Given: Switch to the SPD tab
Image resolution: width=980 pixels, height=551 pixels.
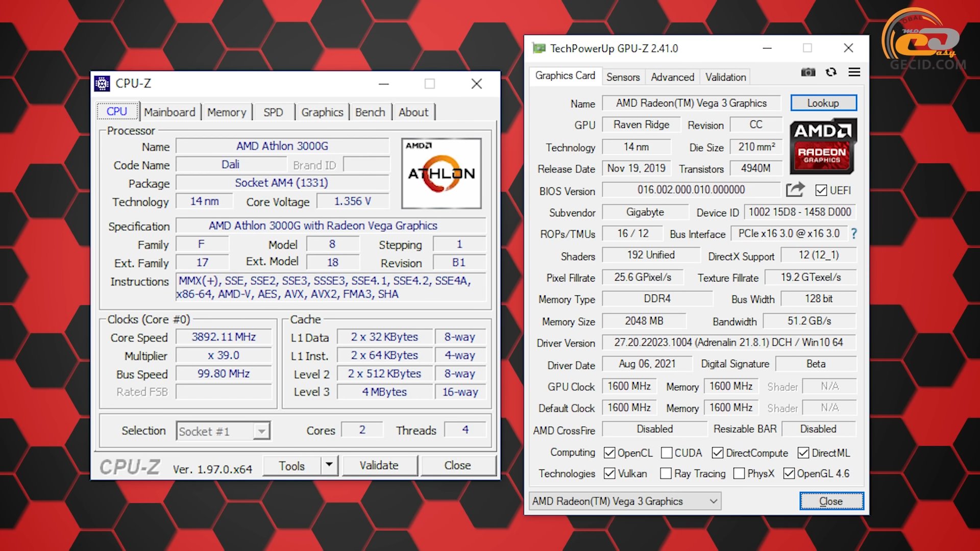Looking at the screenshot, I should coord(273,112).
